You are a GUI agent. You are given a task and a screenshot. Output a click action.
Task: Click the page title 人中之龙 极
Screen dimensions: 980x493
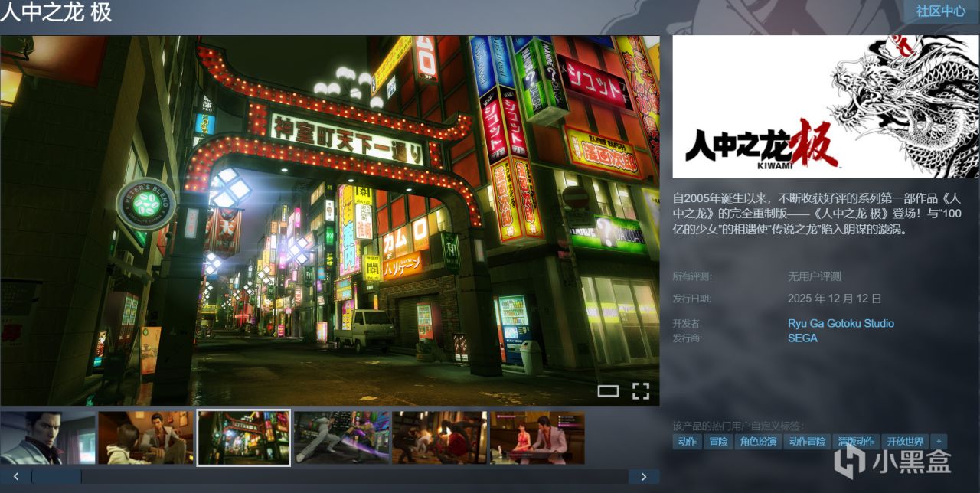click(56, 12)
